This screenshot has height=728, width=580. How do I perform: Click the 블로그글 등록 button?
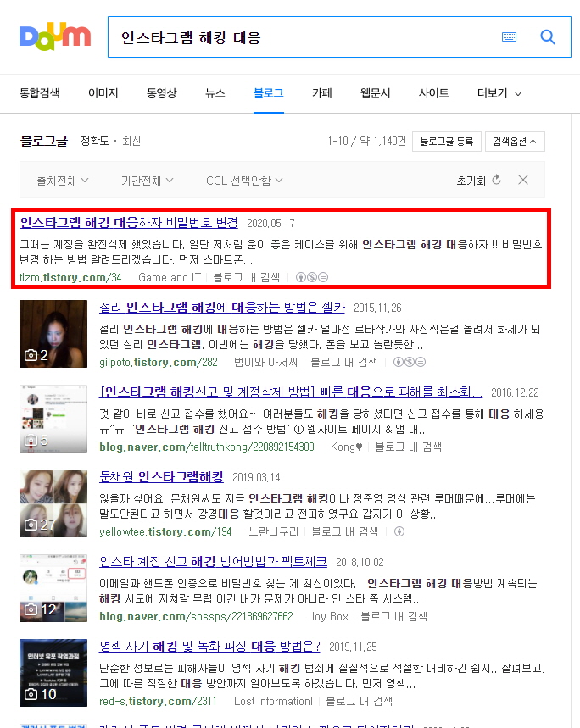(447, 142)
